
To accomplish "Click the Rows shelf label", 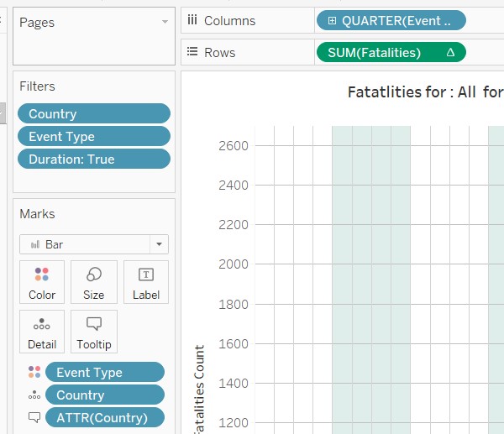I will (x=219, y=52).
